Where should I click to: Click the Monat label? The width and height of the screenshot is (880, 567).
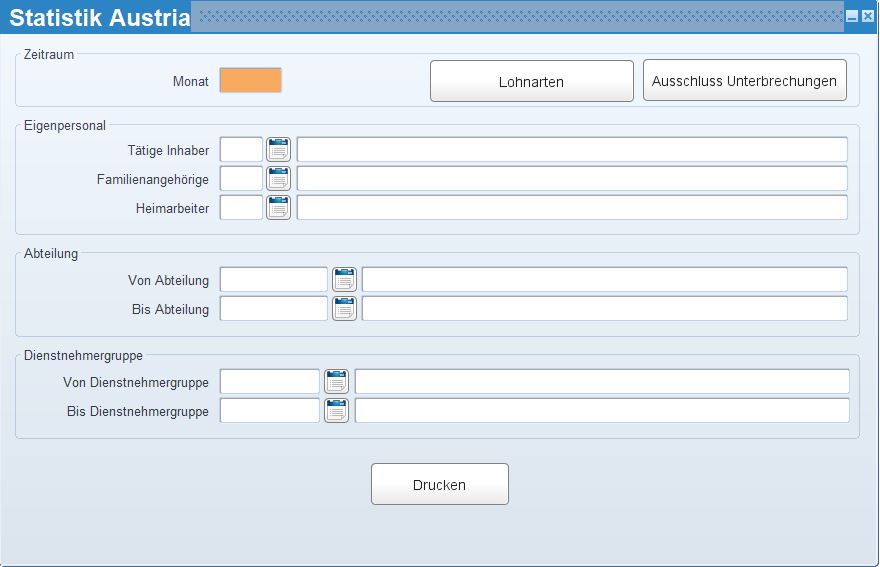tap(191, 81)
